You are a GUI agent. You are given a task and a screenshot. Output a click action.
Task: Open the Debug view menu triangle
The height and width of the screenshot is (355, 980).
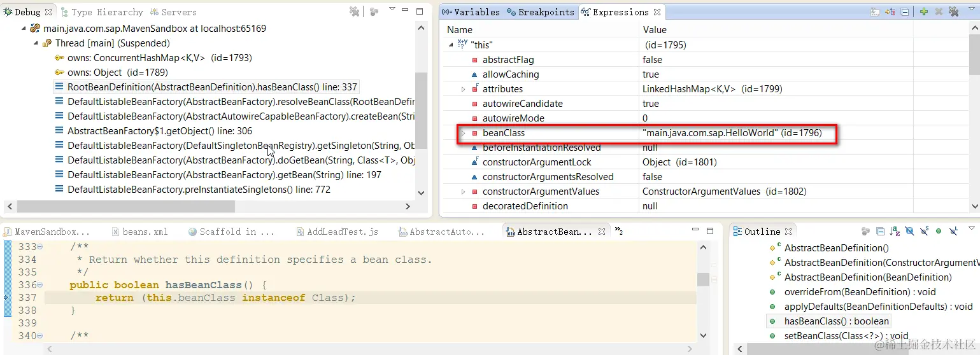click(x=392, y=10)
